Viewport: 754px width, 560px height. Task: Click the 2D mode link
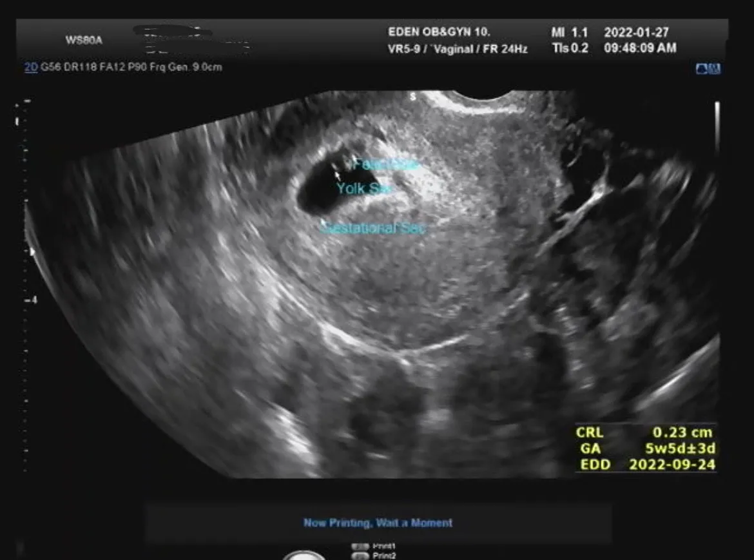[x=31, y=67]
